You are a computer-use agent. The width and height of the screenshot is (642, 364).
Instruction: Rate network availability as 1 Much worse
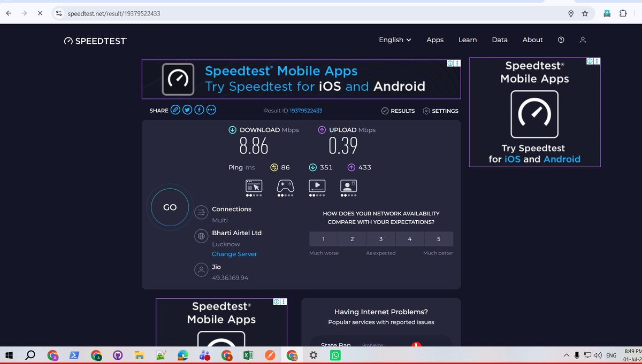tap(324, 239)
